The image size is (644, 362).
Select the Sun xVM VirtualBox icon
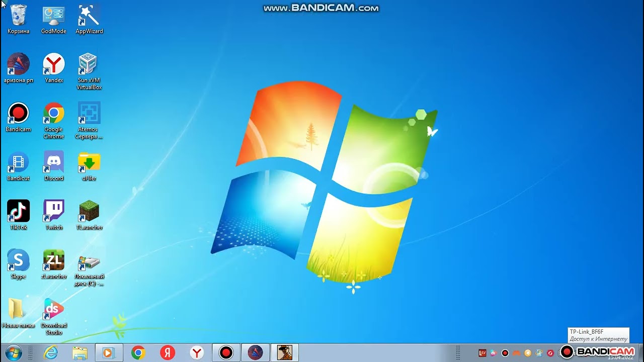point(89,72)
